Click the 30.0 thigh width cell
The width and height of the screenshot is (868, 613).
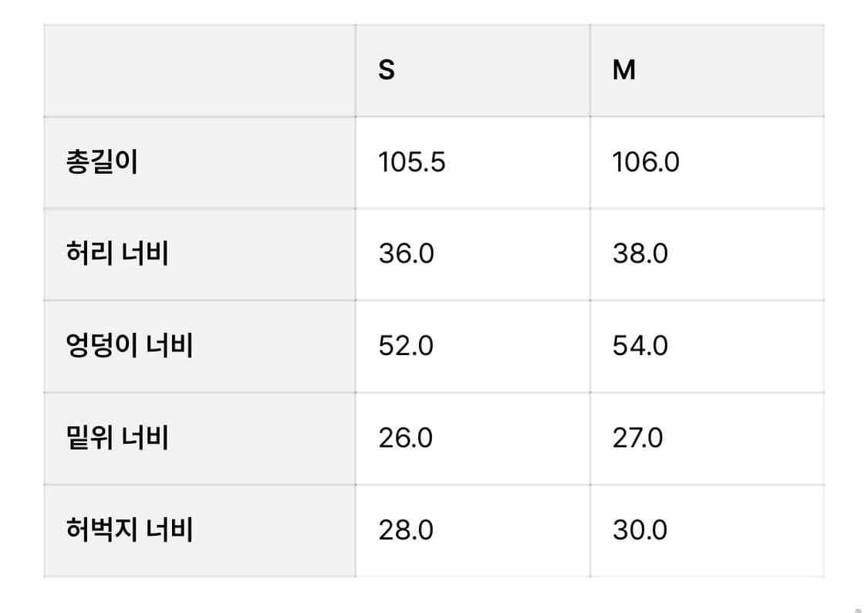[x=640, y=530]
